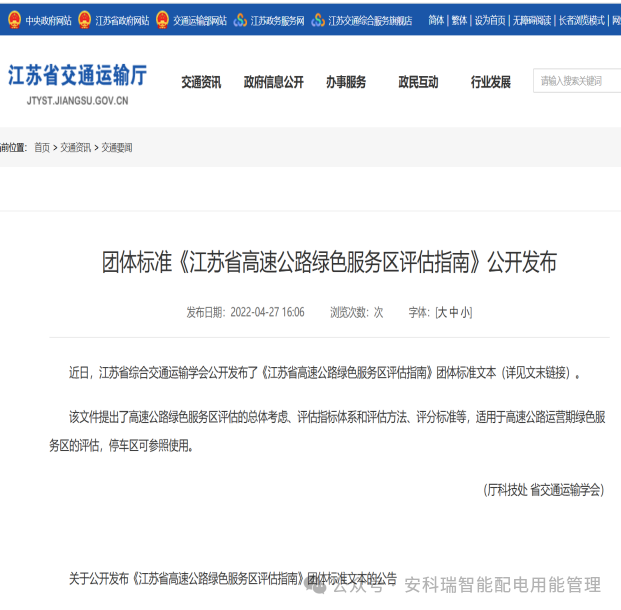Turn on 长者浏览模式 elder mode

582,20
